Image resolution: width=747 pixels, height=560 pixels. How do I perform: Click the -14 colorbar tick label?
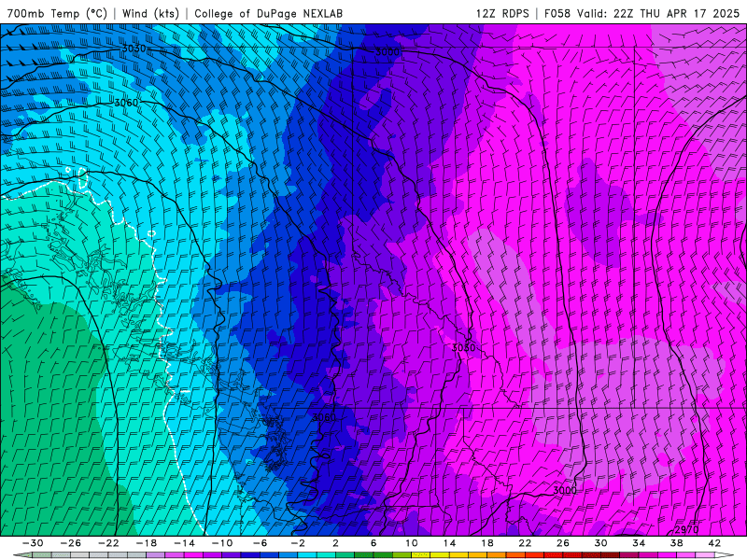point(184,543)
